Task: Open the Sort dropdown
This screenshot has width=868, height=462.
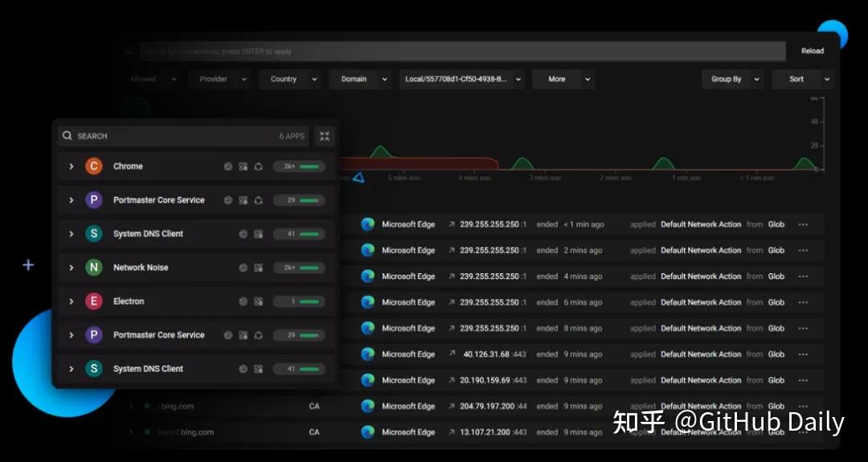Action: click(x=802, y=79)
